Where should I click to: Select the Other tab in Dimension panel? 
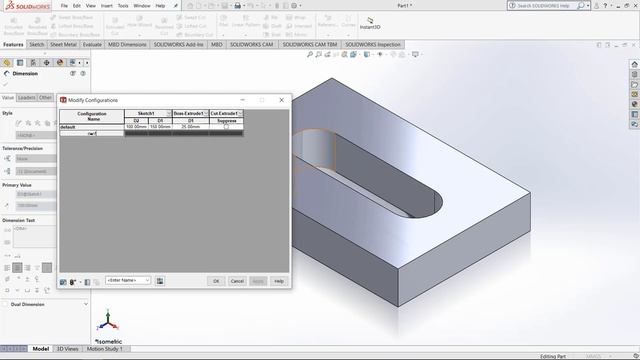coord(45,98)
